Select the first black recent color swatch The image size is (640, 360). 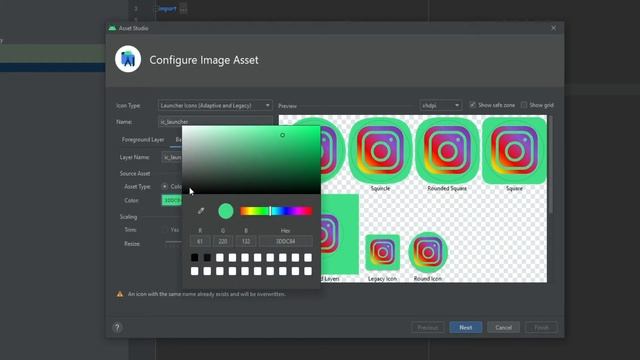click(195, 258)
